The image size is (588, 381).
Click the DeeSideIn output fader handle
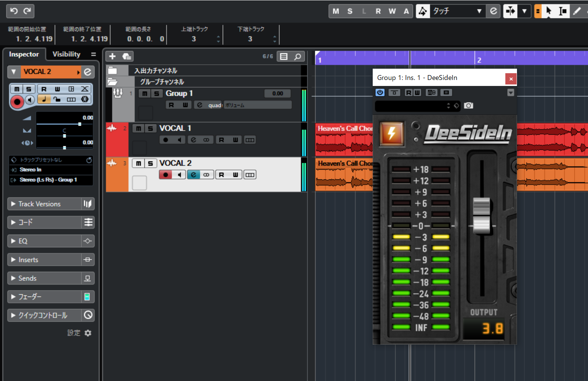pyautogui.click(x=481, y=215)
